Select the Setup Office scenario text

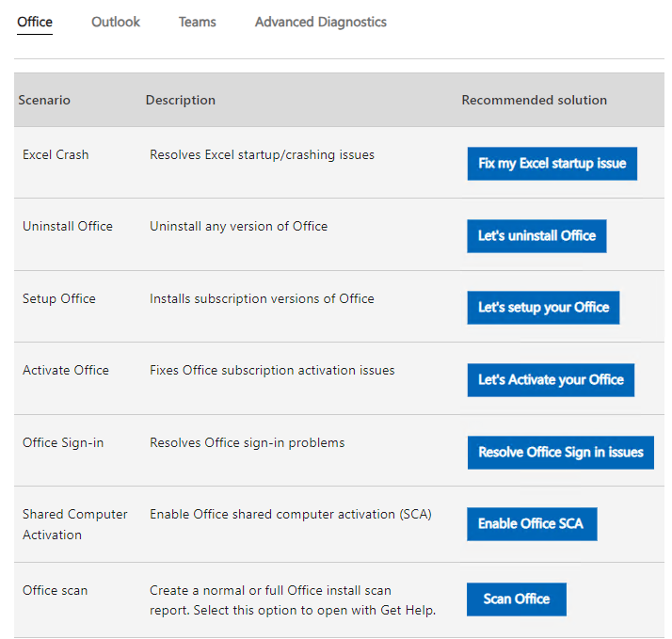pos(59,298)
